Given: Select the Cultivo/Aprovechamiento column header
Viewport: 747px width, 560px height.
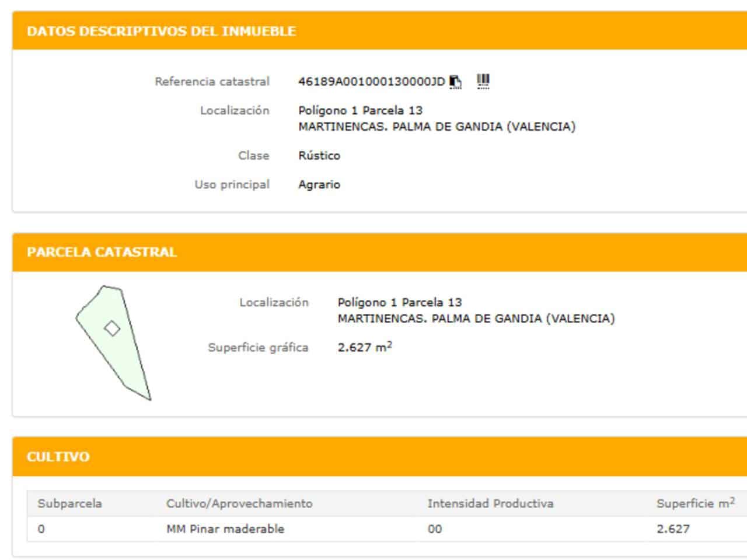Looking at the screenshot, I should (x=240, y=502).
